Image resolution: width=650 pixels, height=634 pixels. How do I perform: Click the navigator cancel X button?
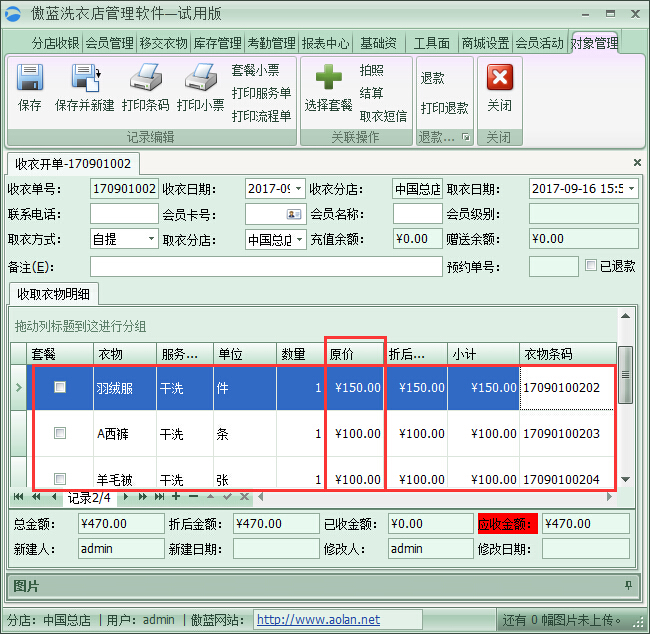[x=245, y=496]
